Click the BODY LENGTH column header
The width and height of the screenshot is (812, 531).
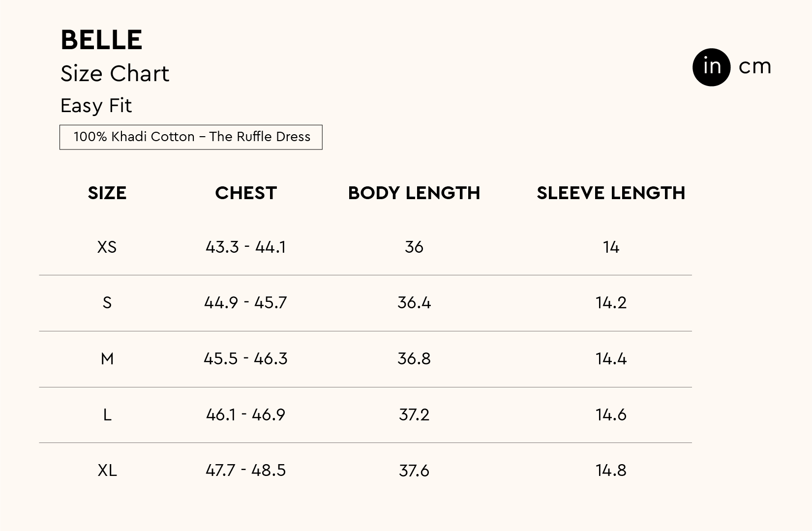point(414,193)
